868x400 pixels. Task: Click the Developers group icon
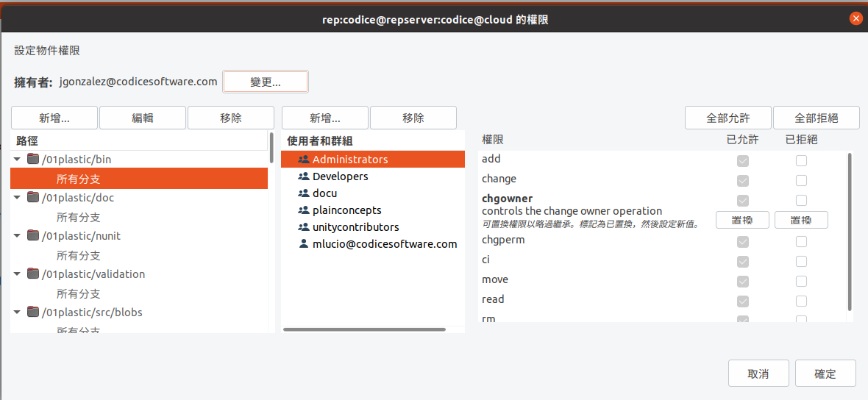(303, 176)
